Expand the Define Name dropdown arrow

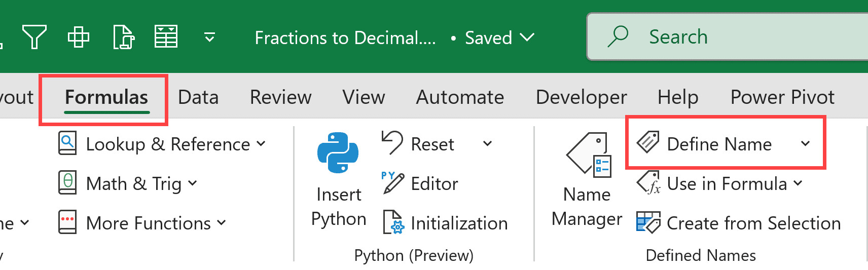tap(805, 144)
